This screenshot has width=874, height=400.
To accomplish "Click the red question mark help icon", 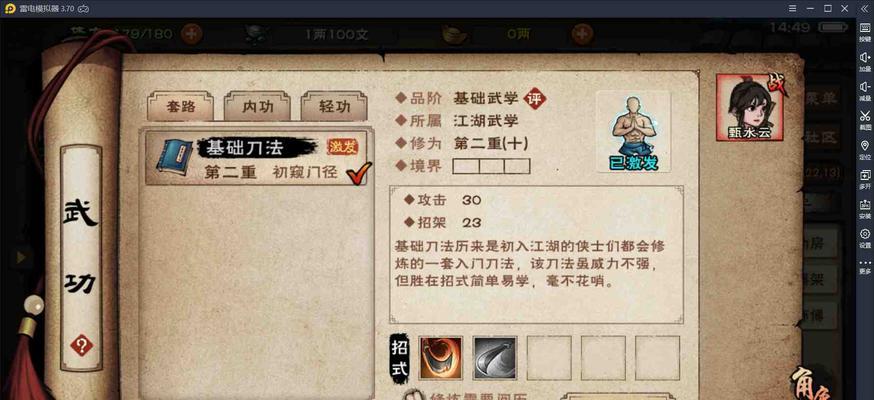I will click(x=81, y=347).
